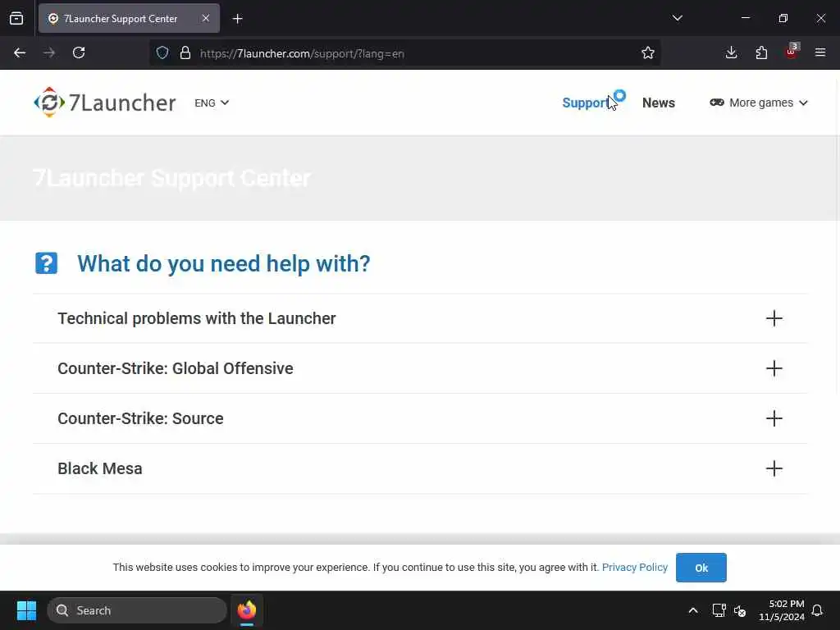The image size is (840, 630).
Task: Open the Downloads panel
Action: click(x=731, y=52)
